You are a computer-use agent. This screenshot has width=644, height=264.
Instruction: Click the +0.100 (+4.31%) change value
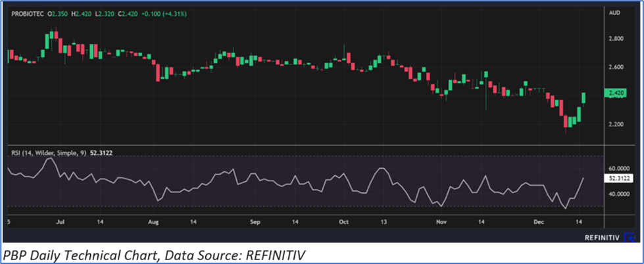(x=164, y=14)
